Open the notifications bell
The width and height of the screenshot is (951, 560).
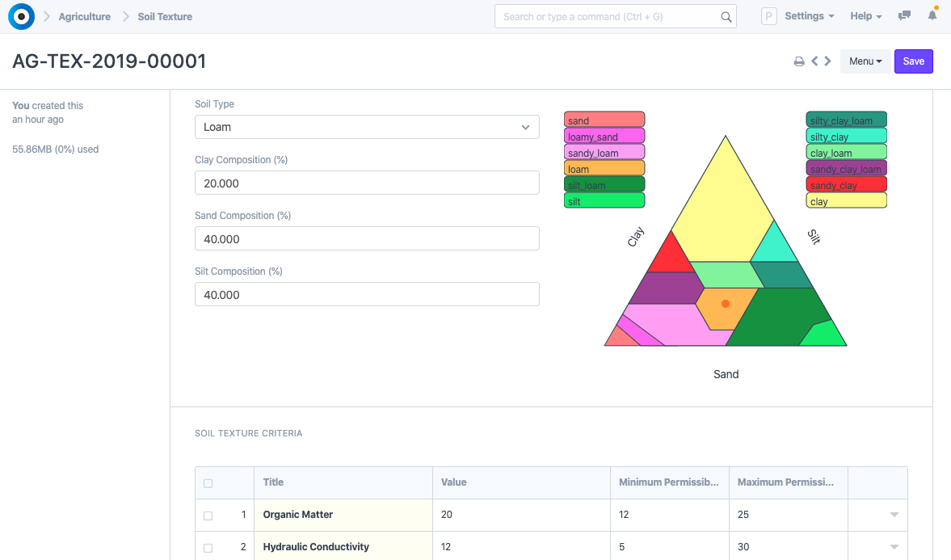932,16
